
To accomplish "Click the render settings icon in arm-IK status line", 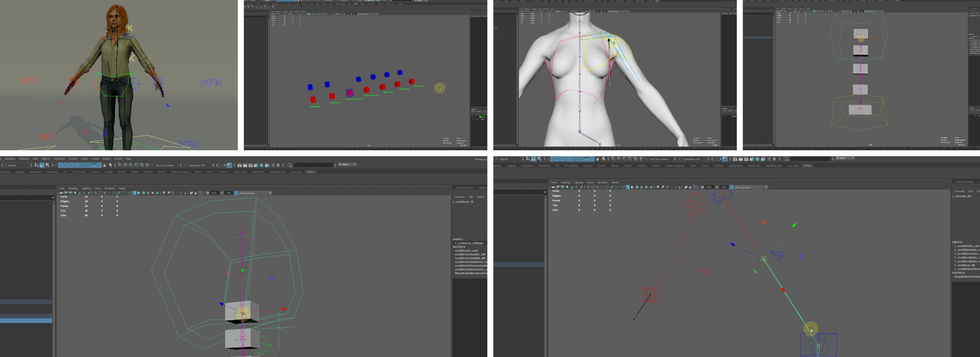I will pyautogui.click(x=752, y=159).
